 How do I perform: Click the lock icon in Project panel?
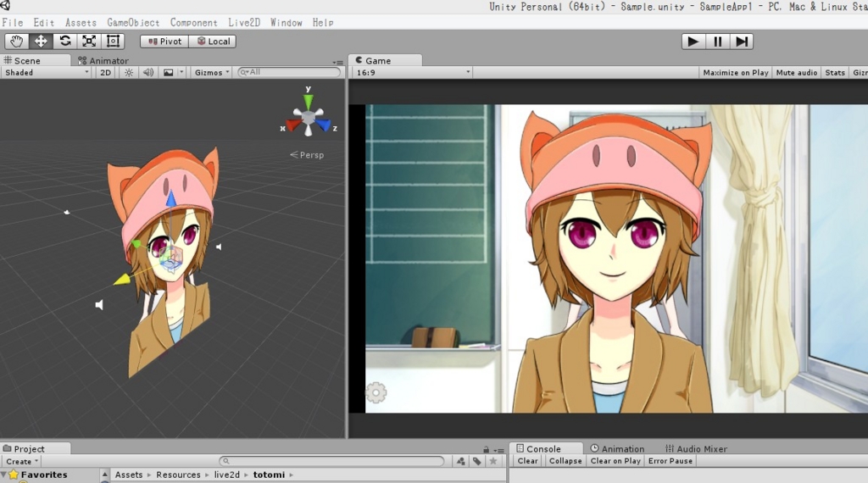point(486,450)
